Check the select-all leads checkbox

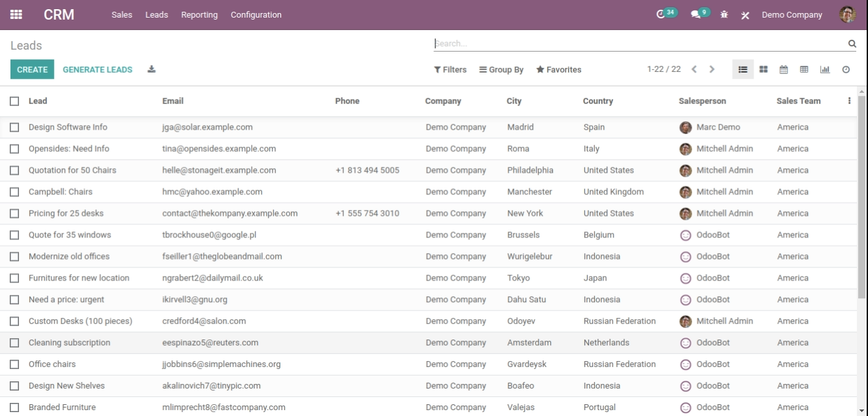click(14, 101)
